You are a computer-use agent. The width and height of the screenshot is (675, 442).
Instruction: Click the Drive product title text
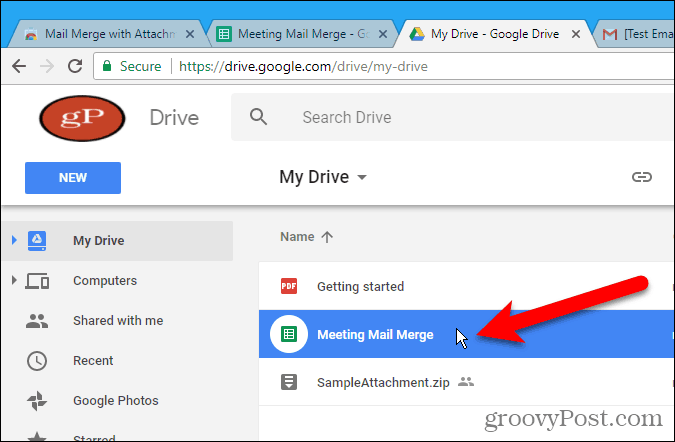click(x=174, y=118)
